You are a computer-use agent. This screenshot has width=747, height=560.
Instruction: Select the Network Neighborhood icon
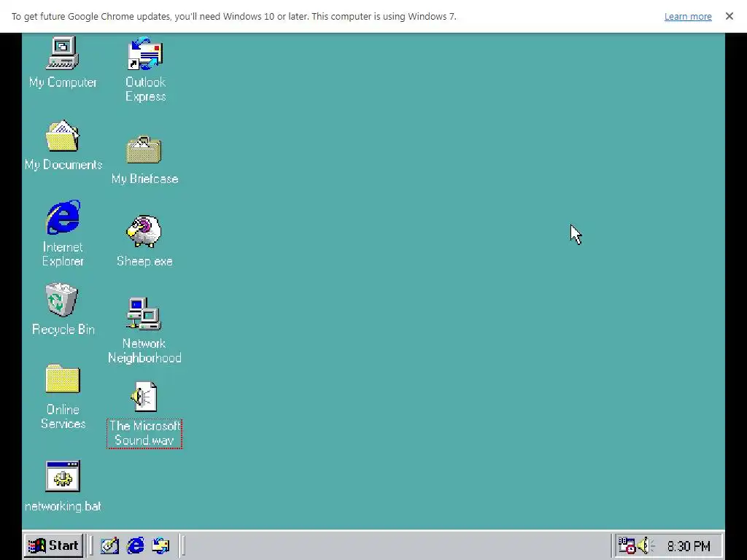tap(144, 314)
